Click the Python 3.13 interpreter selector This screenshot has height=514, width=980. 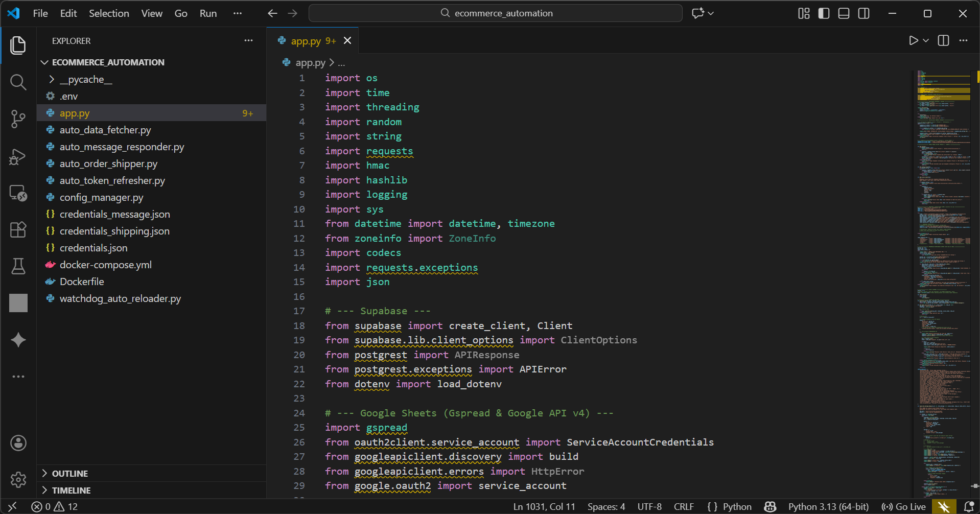(x=828, y=507)
